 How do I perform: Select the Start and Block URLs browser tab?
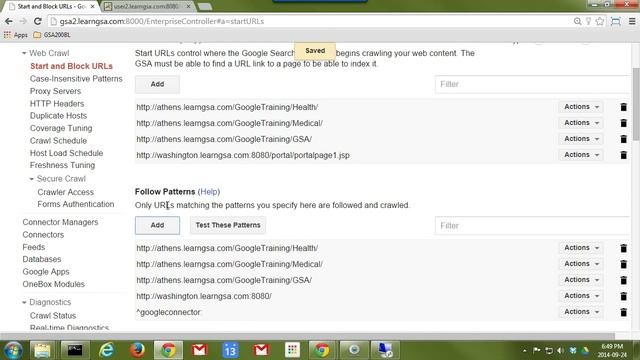click(x=51, y=7)
